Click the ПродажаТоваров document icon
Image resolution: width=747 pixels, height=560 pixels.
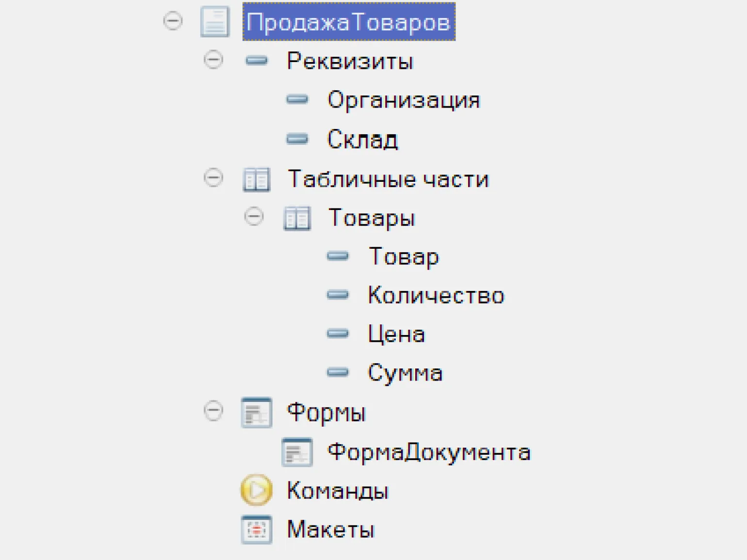pos(215,22)
